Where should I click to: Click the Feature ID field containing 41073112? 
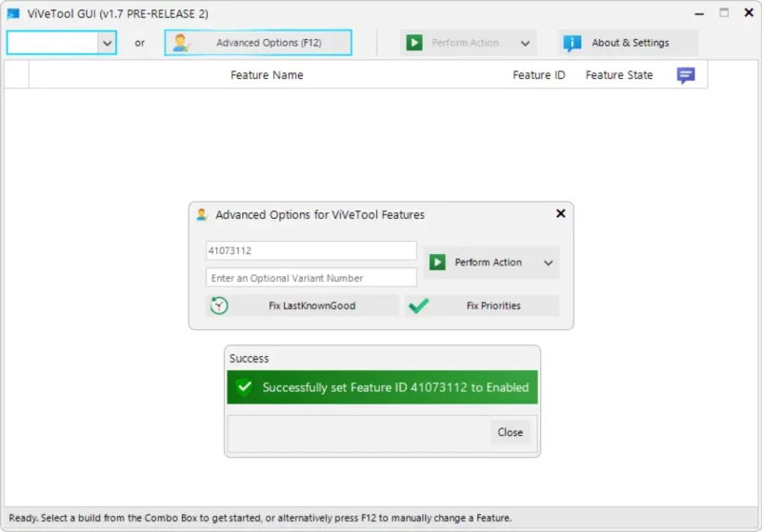tap(311, 250)
